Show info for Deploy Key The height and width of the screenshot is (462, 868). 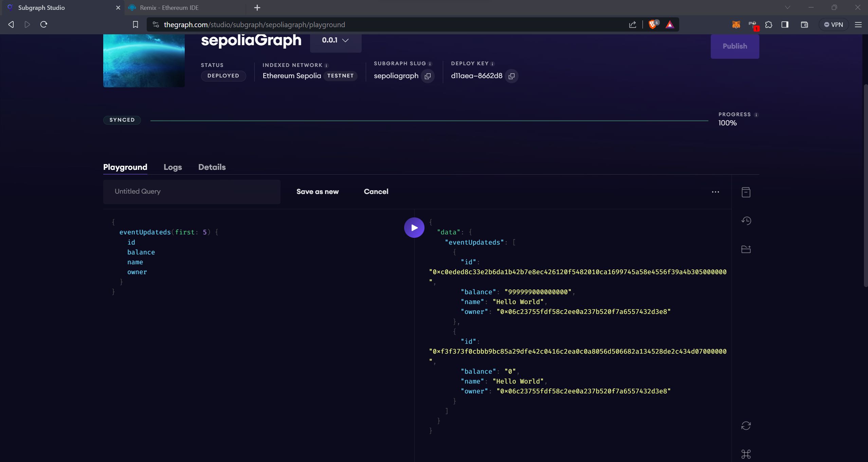(492, 64)
